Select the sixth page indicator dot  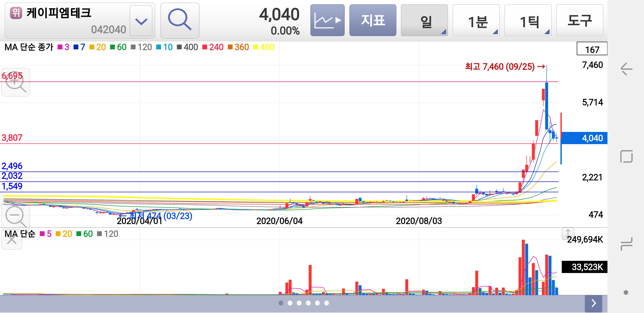click(327, 303)
